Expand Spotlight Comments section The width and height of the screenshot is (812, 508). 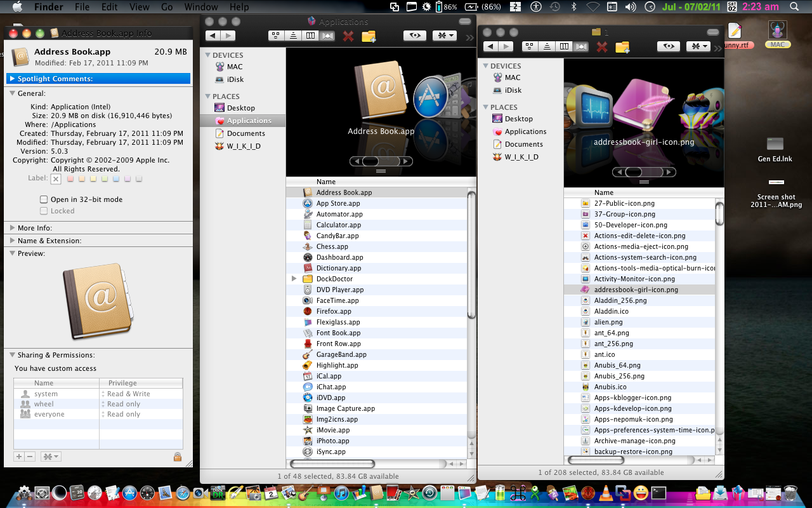click(12, 79)
